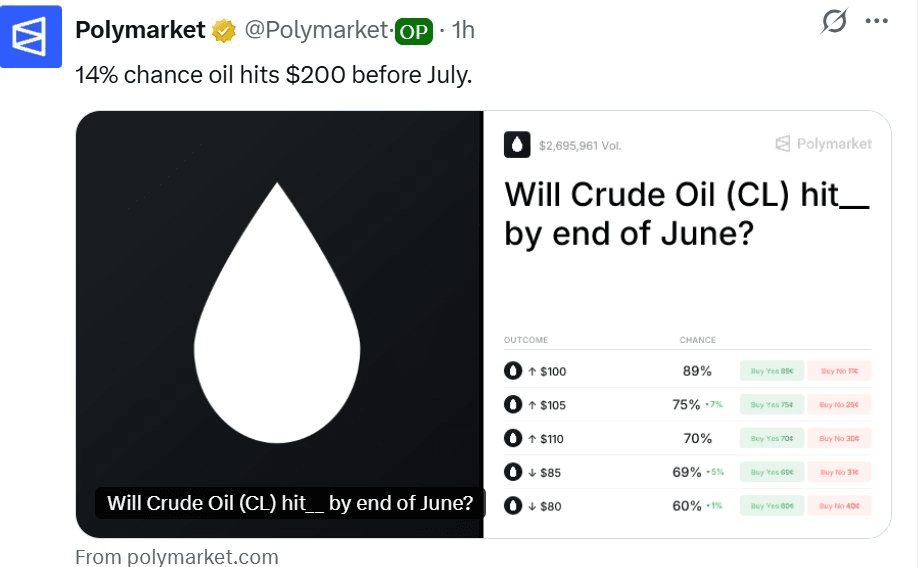
Task: Click the oil icon in $100 row
Action: tap(513, 371)
